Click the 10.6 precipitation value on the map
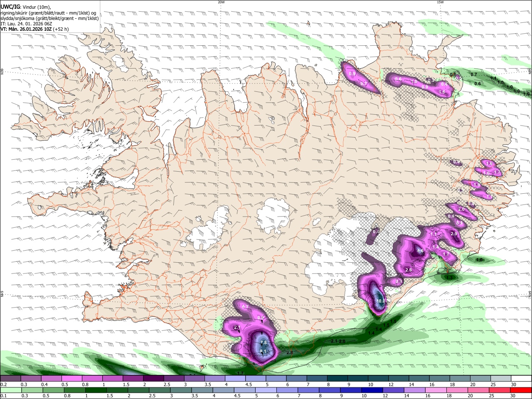The width and height of the screenshot is (532, 399). 381,301
